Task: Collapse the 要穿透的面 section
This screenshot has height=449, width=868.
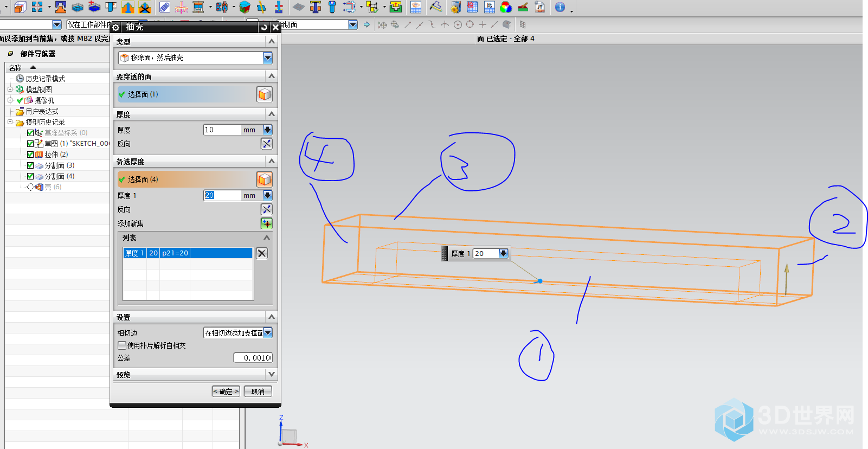Action: click(x=272, y=76)
